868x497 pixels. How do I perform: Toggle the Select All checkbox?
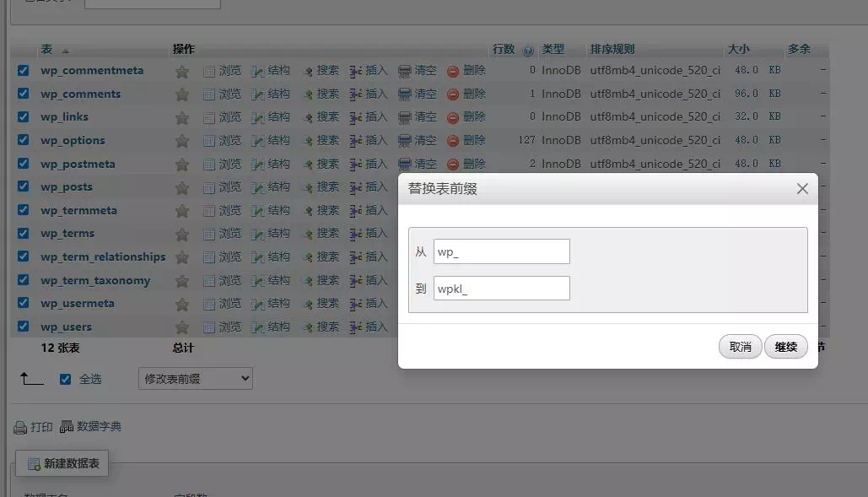[x=65, y=379]
